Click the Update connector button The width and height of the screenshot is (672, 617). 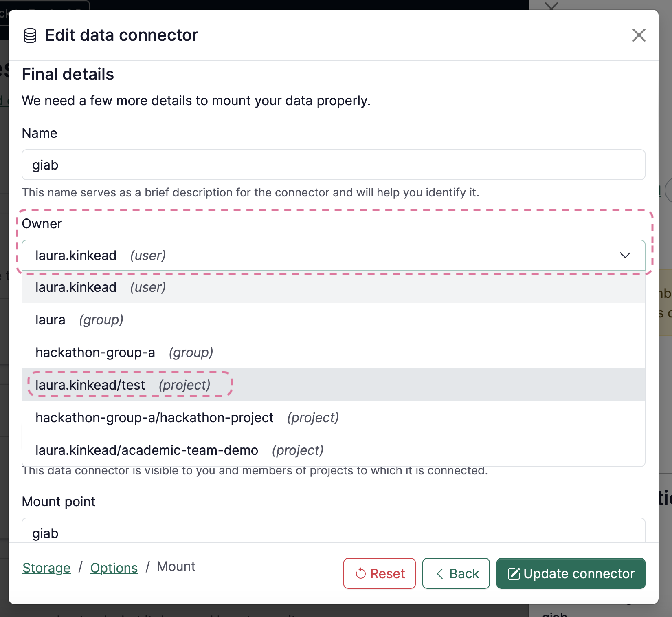pyautogui.click(x=571, y=573)
